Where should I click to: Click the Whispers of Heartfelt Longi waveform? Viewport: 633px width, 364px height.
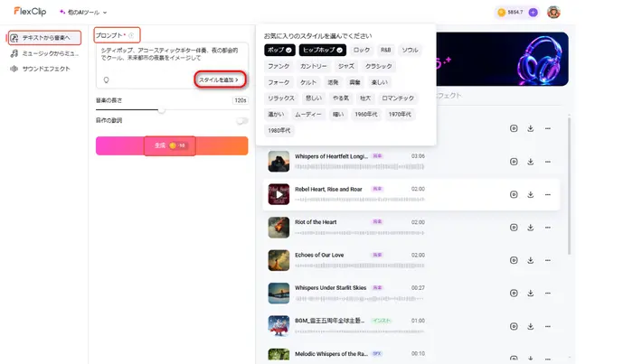[x=359, y=166]
